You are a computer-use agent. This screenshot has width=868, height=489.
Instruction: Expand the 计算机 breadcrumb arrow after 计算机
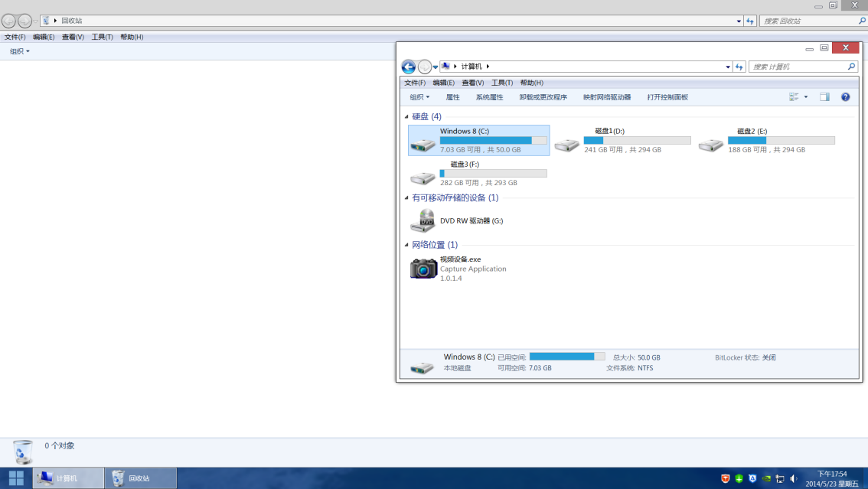[x=488, y=67]
